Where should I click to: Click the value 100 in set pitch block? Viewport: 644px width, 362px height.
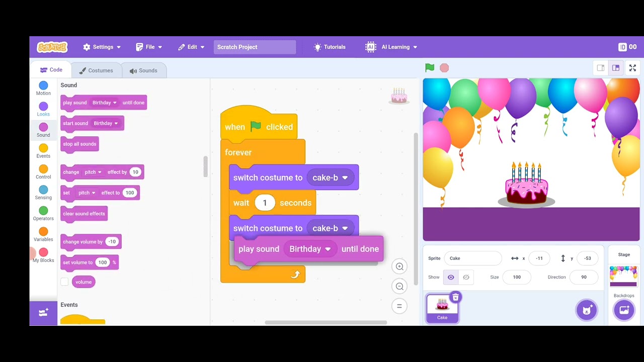(x=129, y=193)
